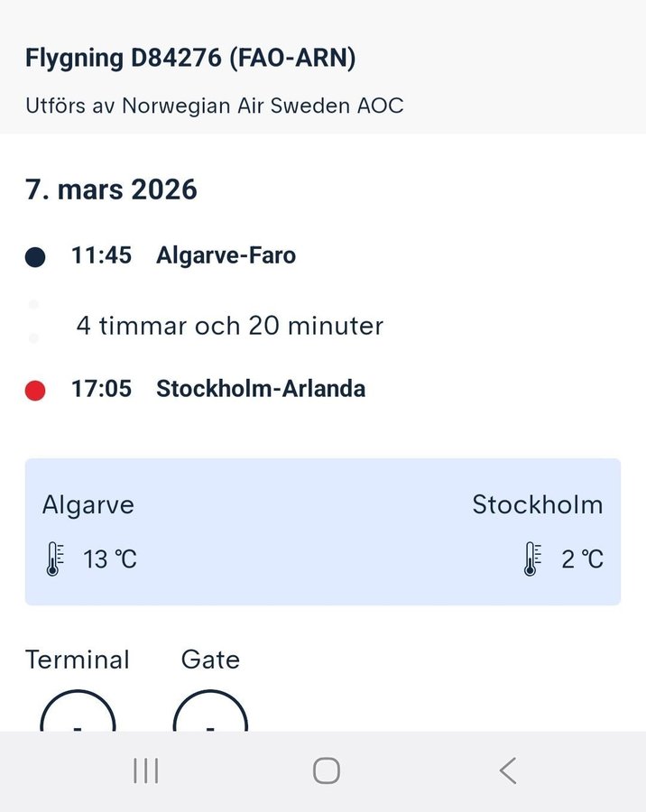Tap the Gate label

tap(210, 660)
